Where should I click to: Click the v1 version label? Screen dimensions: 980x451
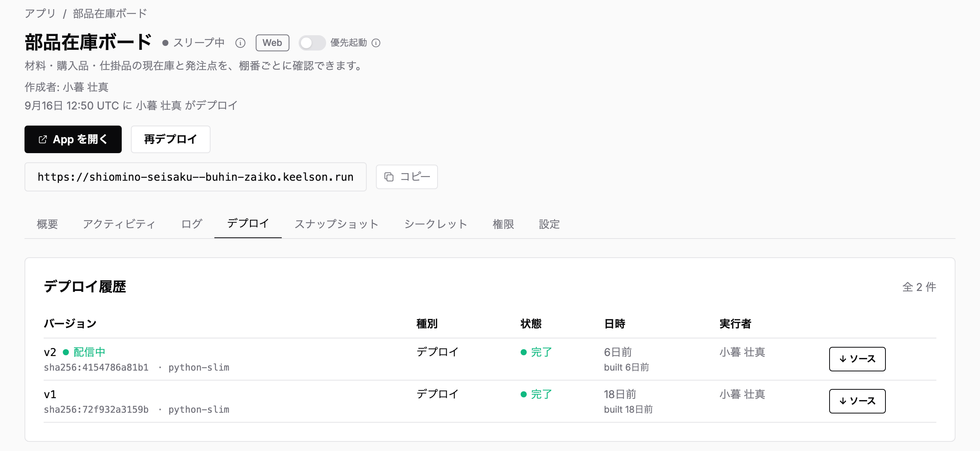pyautogui.click(x=50, y=394)
